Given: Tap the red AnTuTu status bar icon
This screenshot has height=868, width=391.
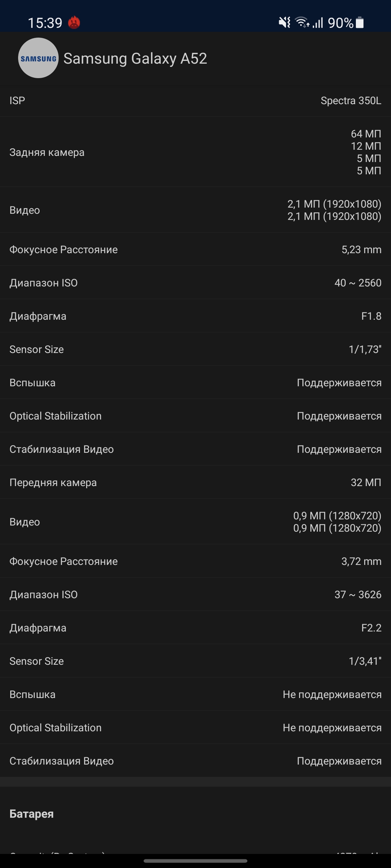Looking at the screenshot, I should (74, 23).
